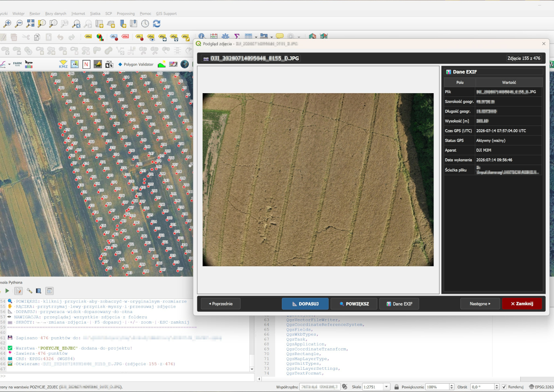The width and height of the screenshot is (554, 392).
Task: Click the yellow abc layer labeling icon
Action: pos(88,36)
